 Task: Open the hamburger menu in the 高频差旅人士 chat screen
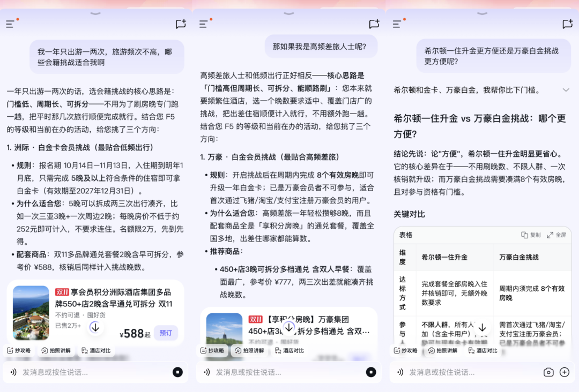(x=204, y=24)
